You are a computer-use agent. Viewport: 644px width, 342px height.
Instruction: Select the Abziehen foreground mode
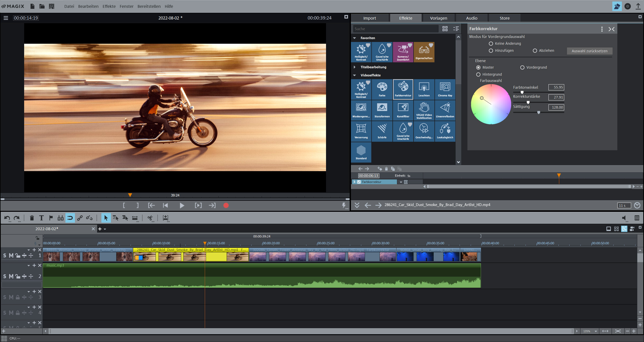pyautogui.click(x=535, y=51)
